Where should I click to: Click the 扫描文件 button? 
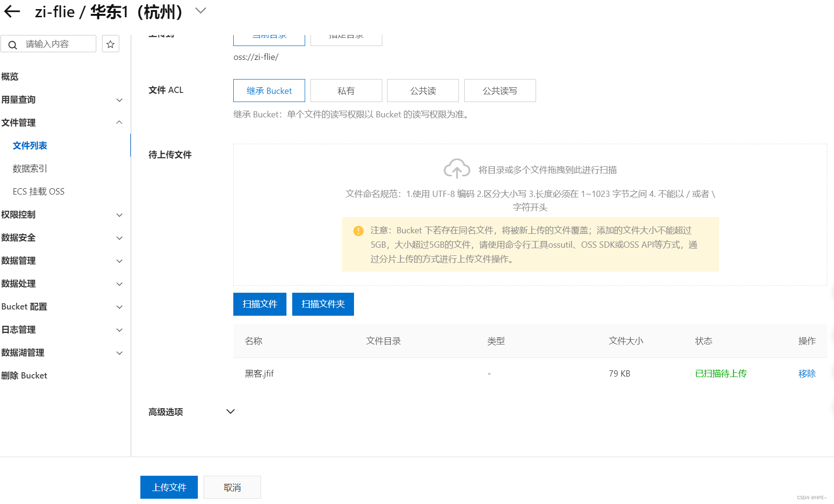[260, 304]
